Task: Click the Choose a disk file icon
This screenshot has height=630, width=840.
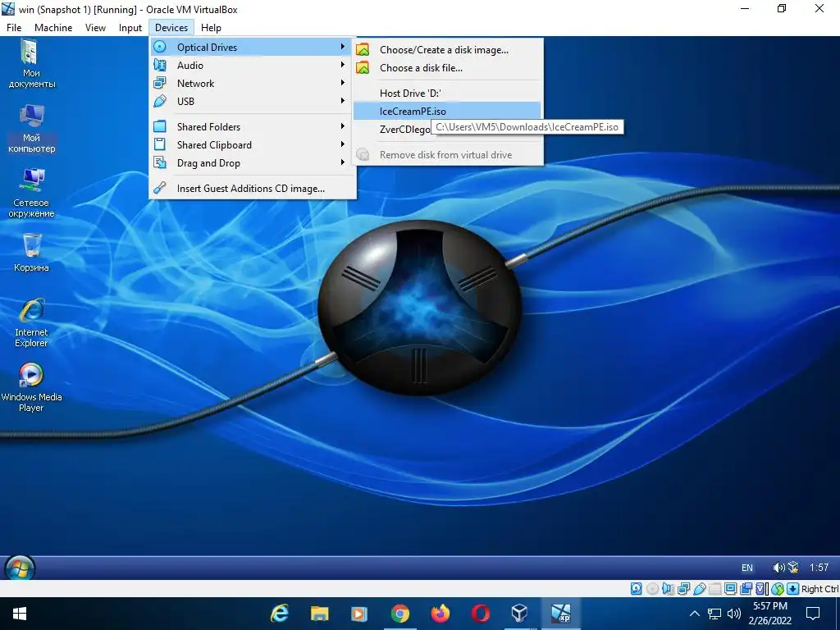Action: tap(363, 67)
